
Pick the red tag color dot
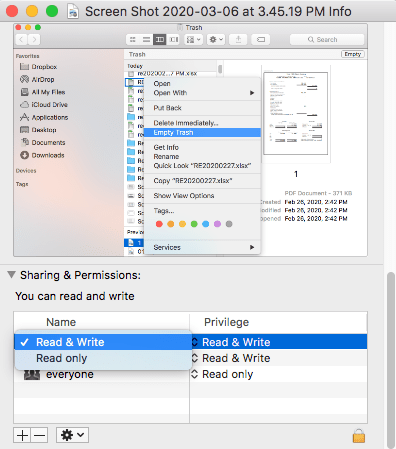pos(159,224)
